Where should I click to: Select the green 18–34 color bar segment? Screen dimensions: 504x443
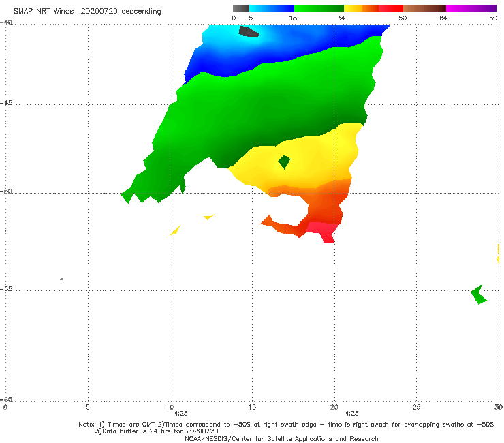(319, 8)
